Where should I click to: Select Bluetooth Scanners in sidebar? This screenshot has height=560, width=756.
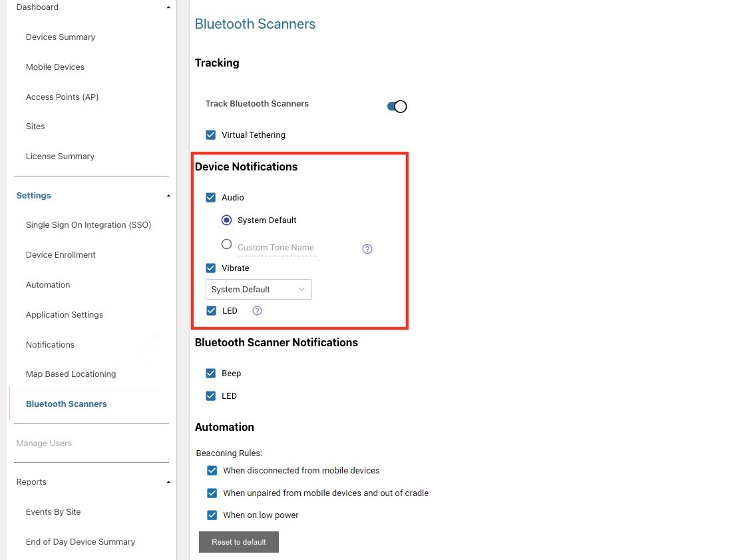coord(67,404)
